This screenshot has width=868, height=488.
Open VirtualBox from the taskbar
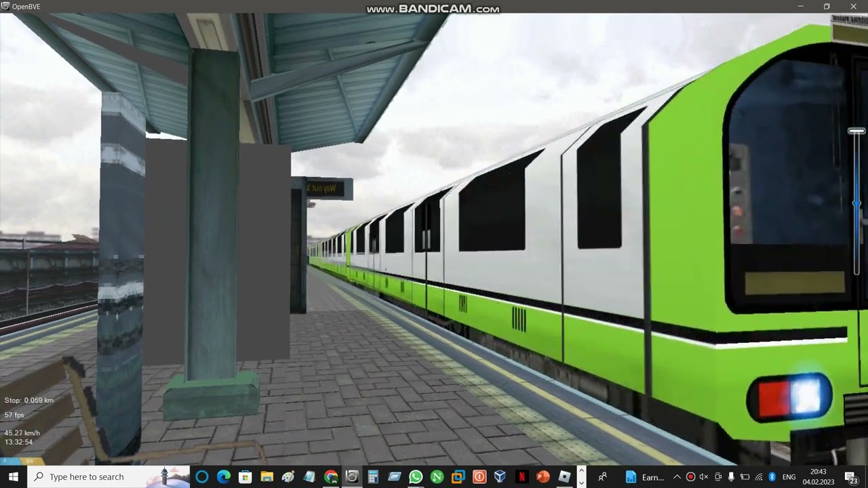tap(500, 476)
